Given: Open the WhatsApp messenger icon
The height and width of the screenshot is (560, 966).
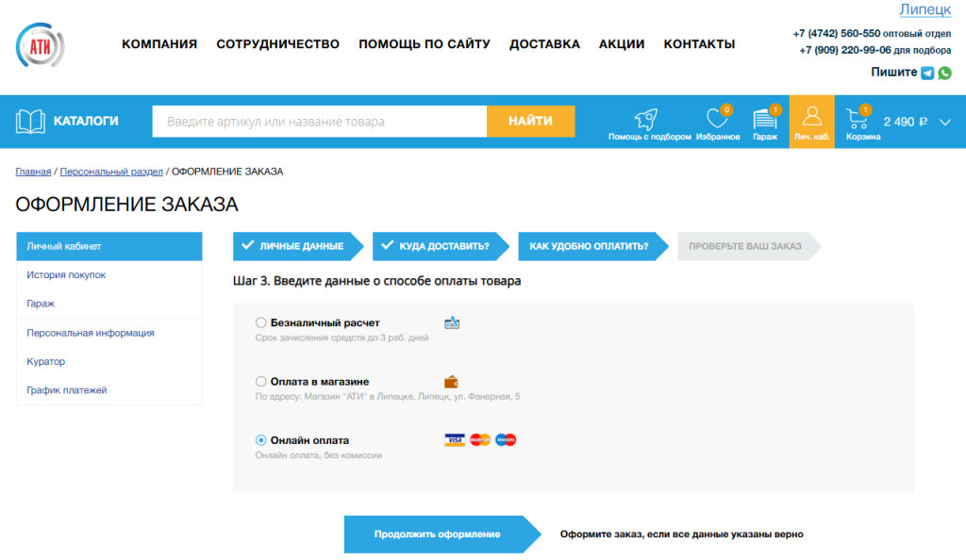Looking at the screenshot, I should [944, 73].
